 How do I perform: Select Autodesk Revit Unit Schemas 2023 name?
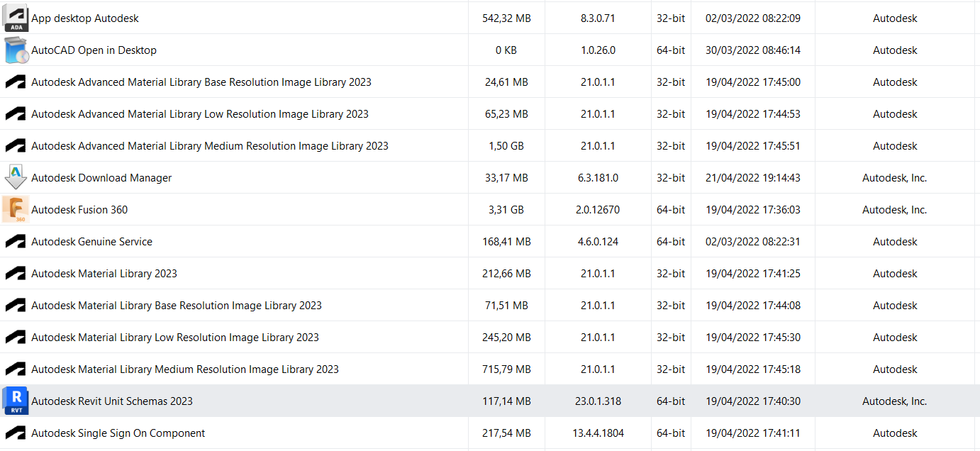tap(112, 401)
